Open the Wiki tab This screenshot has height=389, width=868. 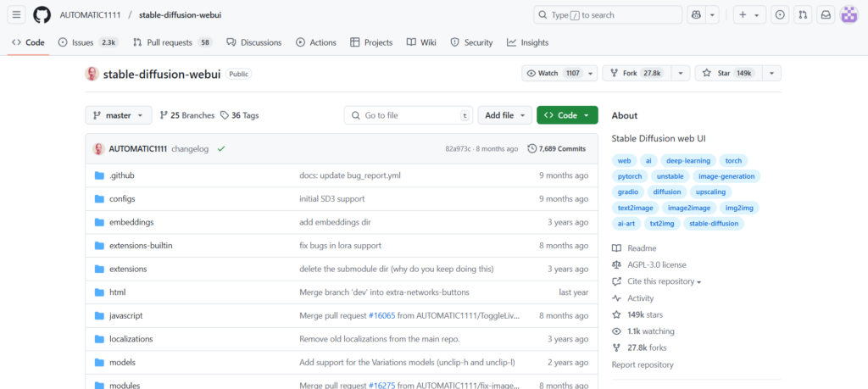click(421, 42)
